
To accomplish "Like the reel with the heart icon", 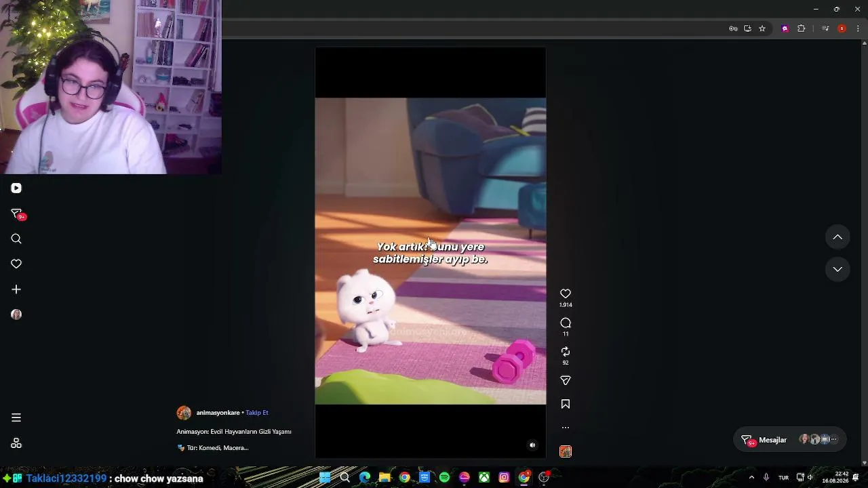I will (x=566, y=293).
